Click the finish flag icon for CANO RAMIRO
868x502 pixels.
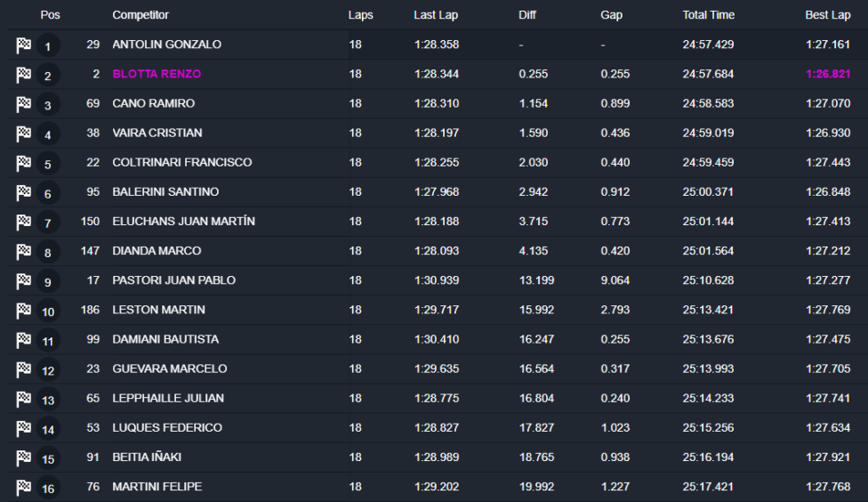point(24,104)
